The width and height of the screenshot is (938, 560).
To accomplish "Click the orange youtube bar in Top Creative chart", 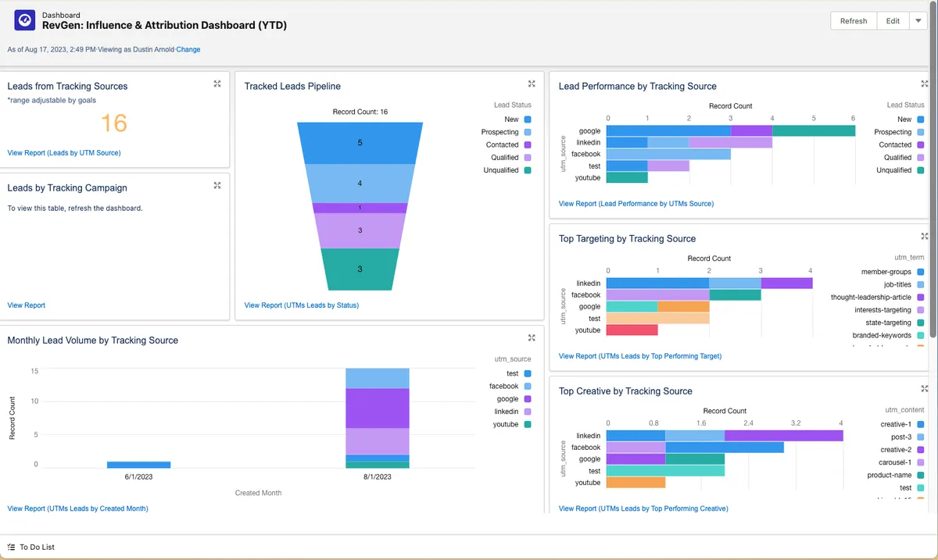I will [635, 482].
